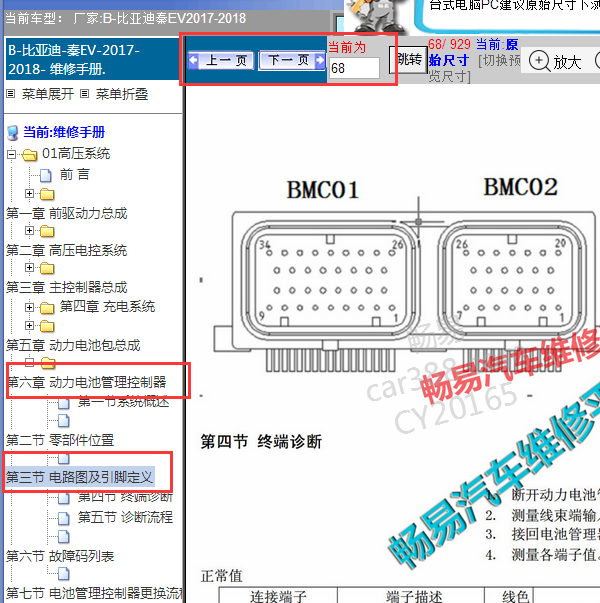Image resolution: width=600 pixels, height=603 pixels.
Task: Click document icon above 第七节 电池管理控制器更换流程
Action: 63,574
